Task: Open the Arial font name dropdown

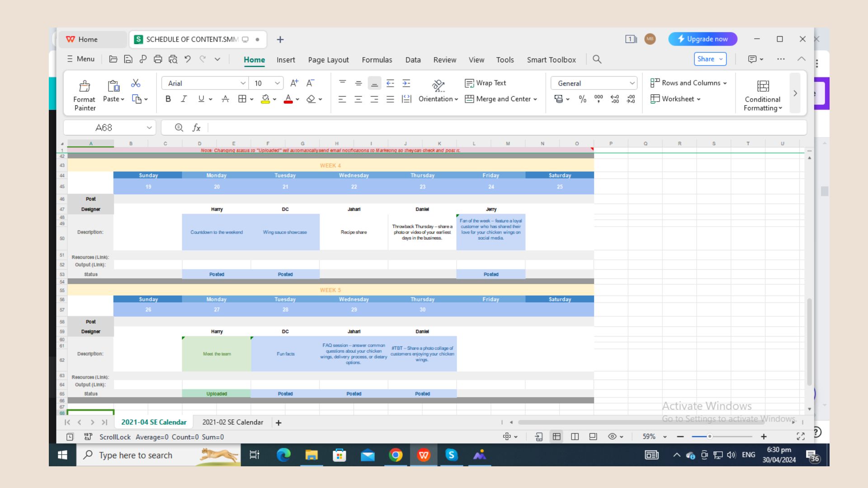Action: 243,83
